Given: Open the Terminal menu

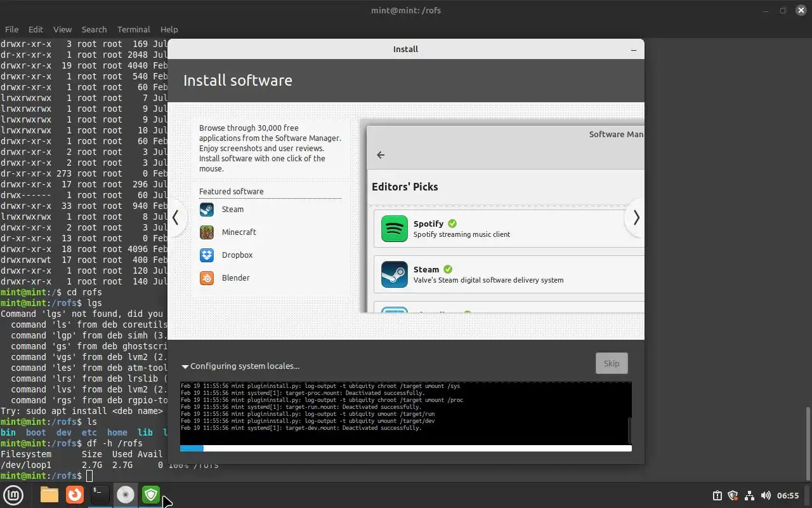Looking at the screenshot, I should (133, 29).
